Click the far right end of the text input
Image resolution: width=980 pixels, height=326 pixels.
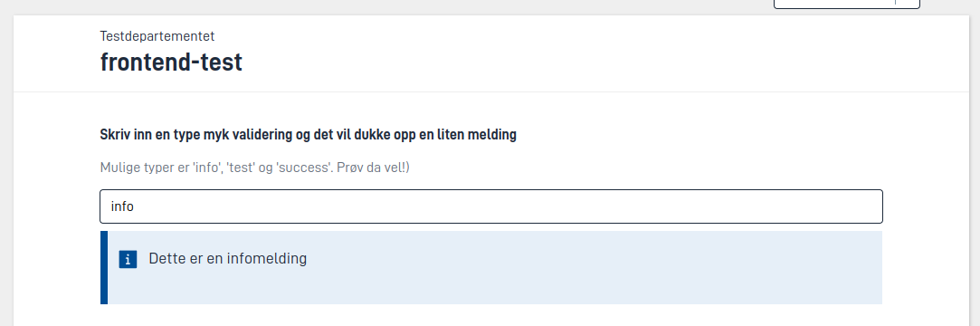pyautogui.click(x=872, y=206)
